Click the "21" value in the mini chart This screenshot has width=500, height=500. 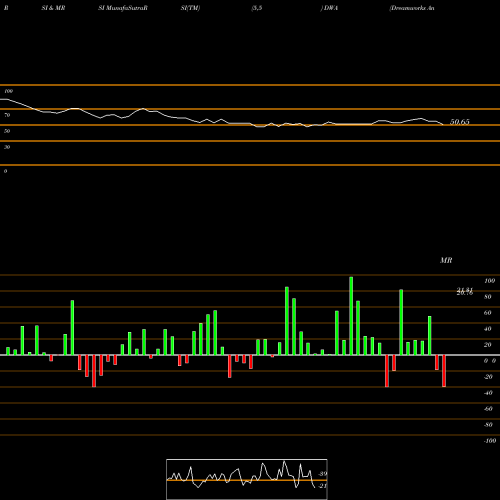322,486
